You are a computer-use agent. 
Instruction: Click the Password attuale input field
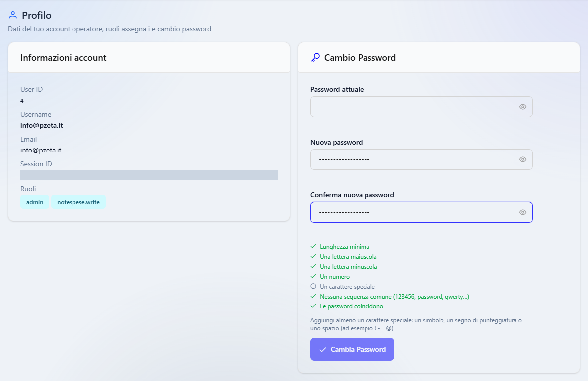pyautogui.click(x=422, y=107)
